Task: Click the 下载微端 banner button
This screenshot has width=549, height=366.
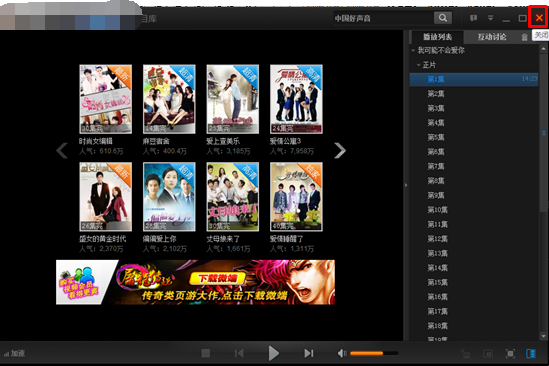Action: [217, 278]
